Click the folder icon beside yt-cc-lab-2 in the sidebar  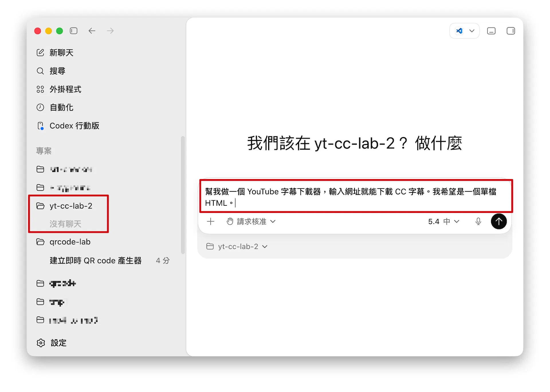[x=40, y=206]
